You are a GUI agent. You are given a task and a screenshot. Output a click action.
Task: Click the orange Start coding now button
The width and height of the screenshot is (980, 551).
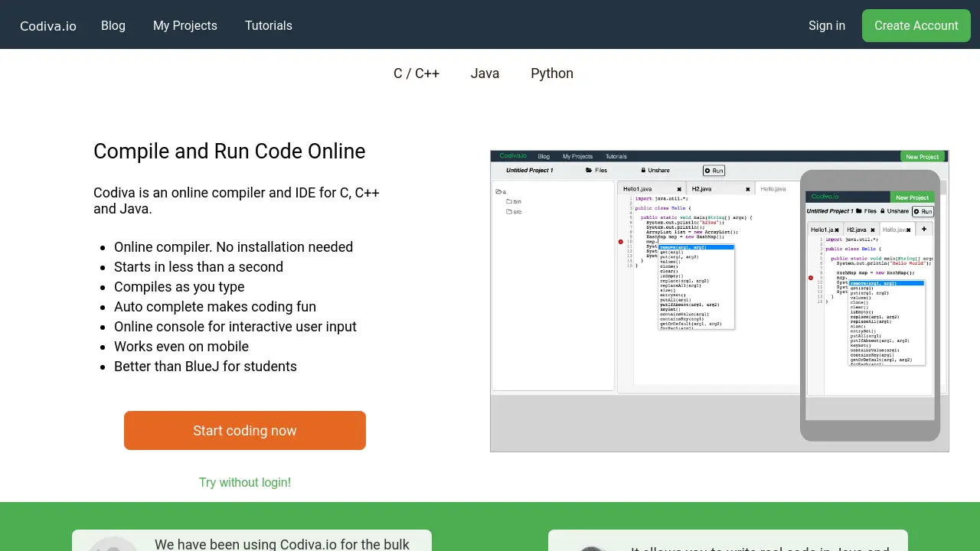click(x=245, y=431)
